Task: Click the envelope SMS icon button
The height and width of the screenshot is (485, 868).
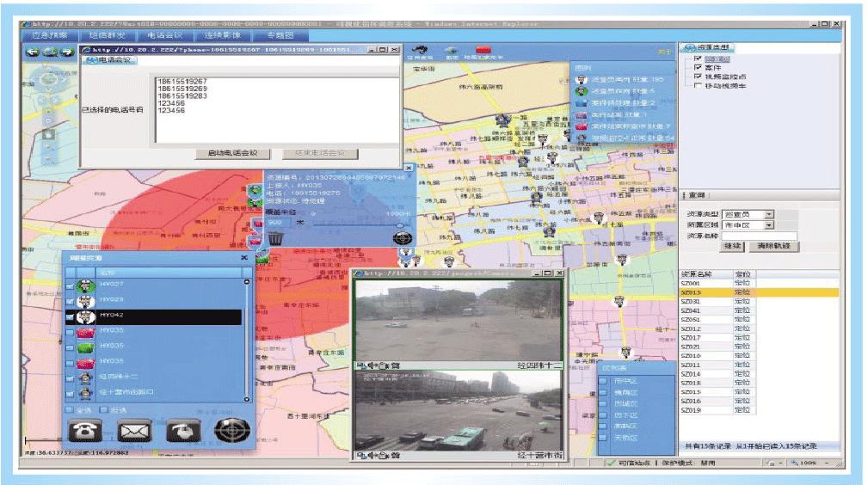Action: [x=134, y=431]
